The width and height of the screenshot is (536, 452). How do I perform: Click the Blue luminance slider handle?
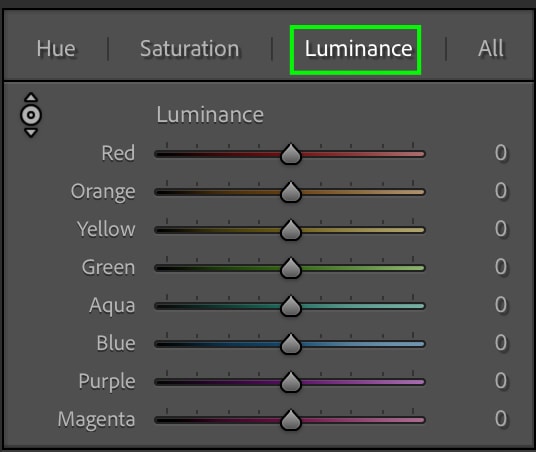(x=291, y=344)
